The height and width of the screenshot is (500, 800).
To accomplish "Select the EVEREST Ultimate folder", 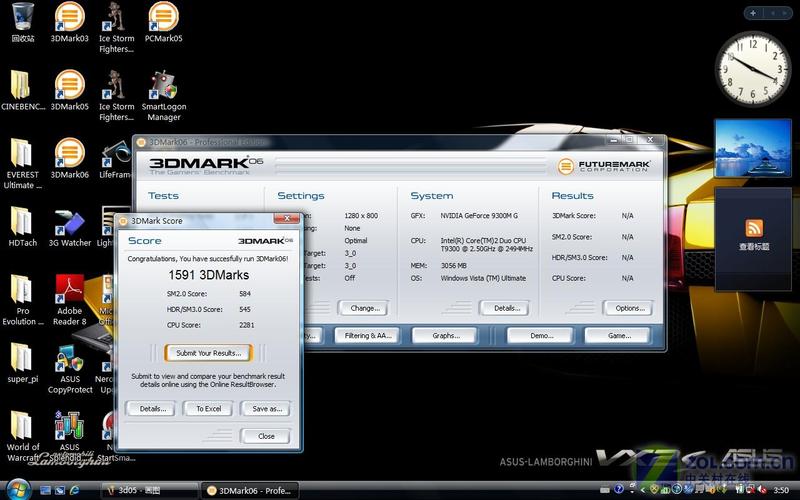I will (x=22, y=163).
